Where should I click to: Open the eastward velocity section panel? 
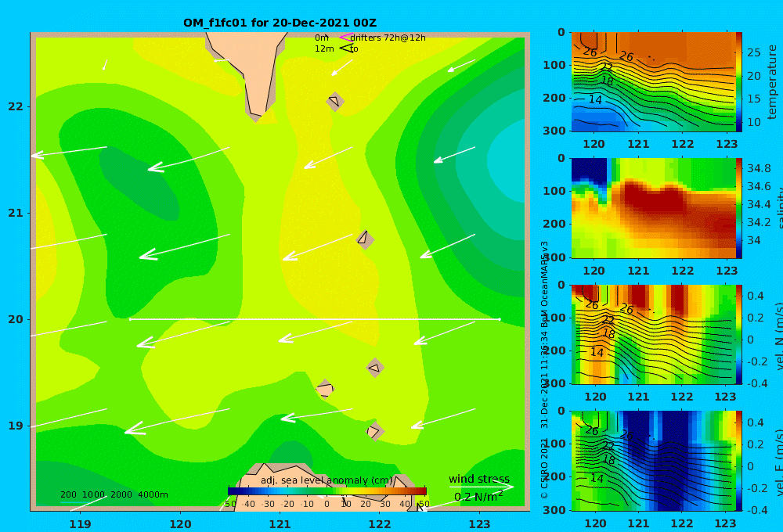(653, 461)
